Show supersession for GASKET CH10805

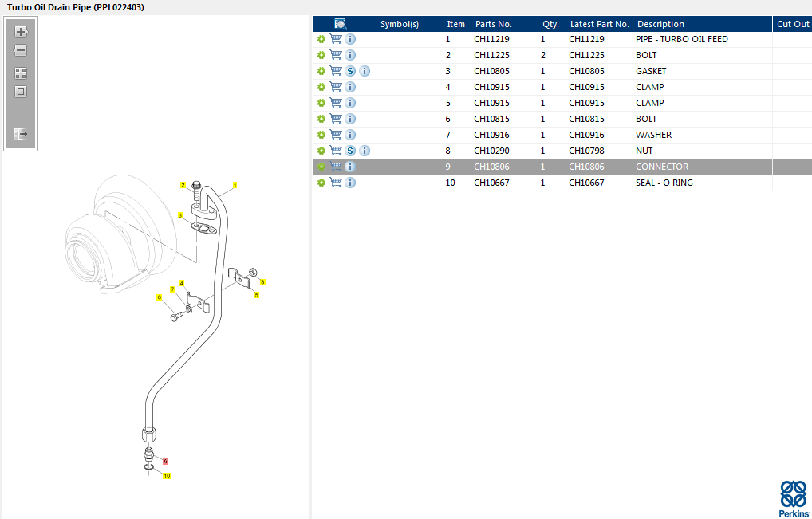click(350, 71)
